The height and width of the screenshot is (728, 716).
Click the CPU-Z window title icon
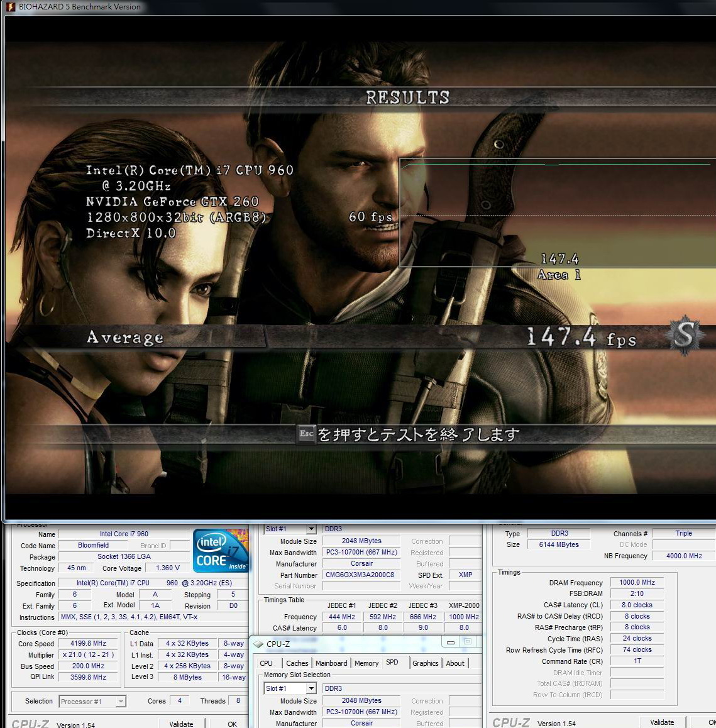(x=258, y=644)
